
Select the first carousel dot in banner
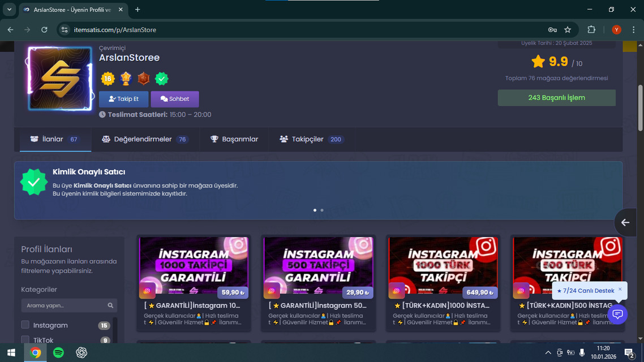[x=315, y=210]
